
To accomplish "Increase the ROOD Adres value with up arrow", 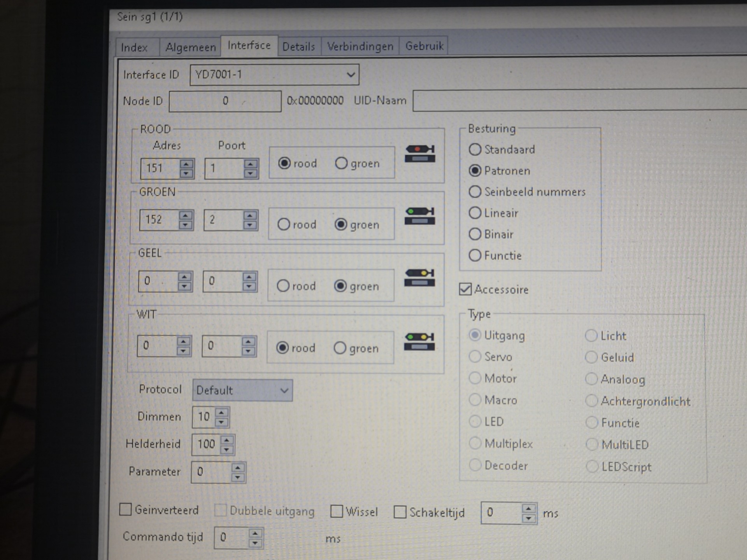I will tap(186, 164).
